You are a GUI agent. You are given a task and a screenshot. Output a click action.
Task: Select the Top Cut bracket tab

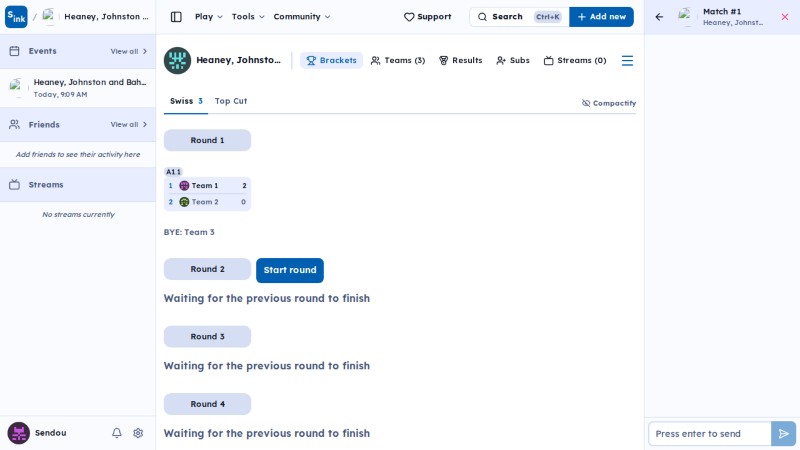click(231, 101)
